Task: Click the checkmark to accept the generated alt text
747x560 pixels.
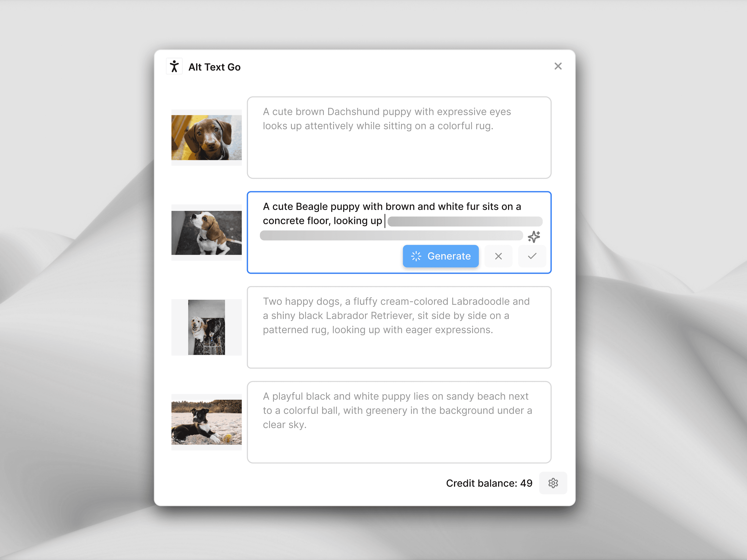Action: coord(532,256)
